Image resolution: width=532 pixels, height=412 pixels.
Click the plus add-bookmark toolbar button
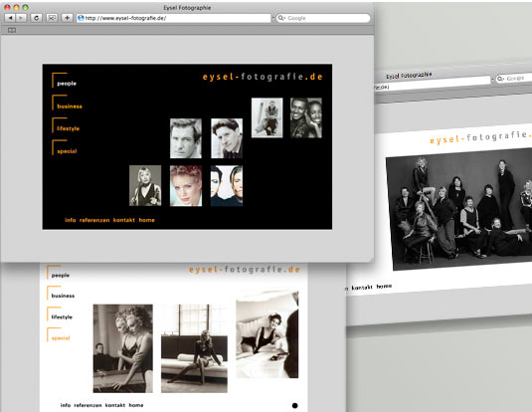[68, 18]
